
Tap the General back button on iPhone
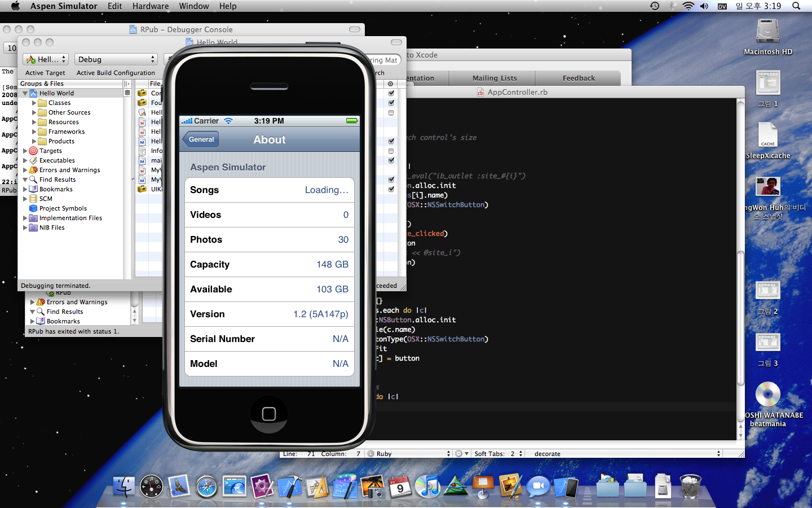click(x=201, y=139)
